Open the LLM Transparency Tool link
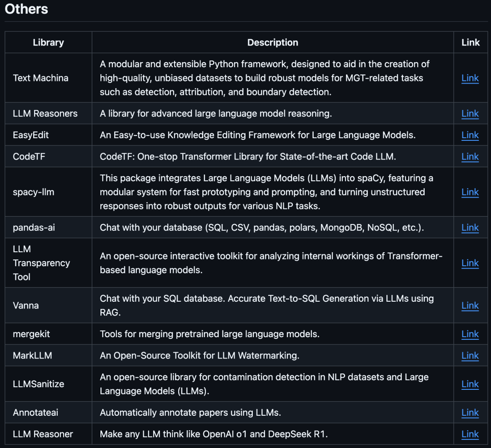The width and height of the screenshot is (491, 448). coord(470,263)
